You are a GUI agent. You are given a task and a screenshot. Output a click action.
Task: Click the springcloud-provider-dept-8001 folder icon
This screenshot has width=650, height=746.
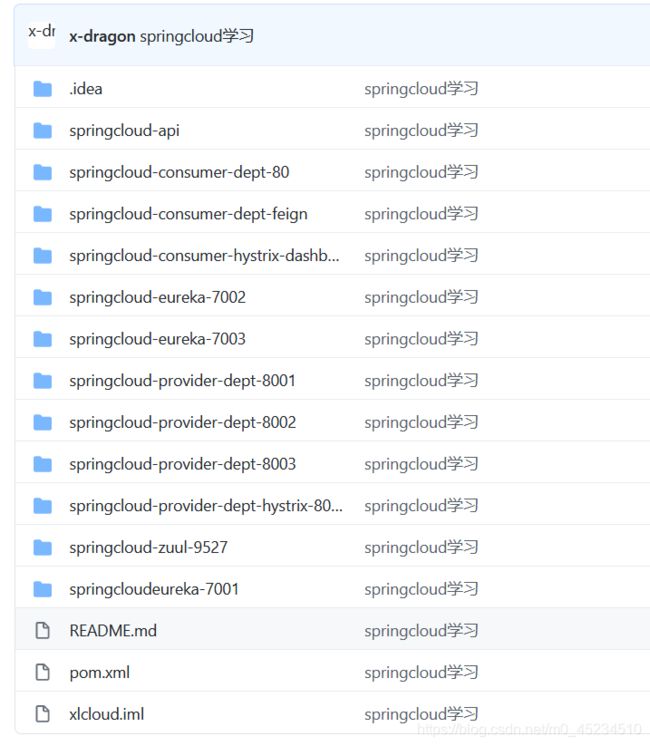pos(43,381)
